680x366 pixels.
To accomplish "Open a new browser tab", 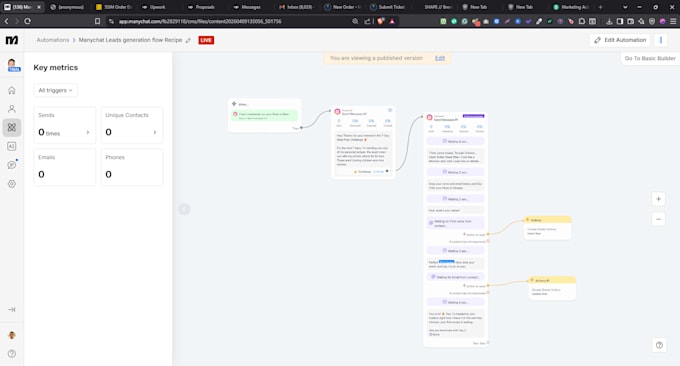I will [600, 7].
